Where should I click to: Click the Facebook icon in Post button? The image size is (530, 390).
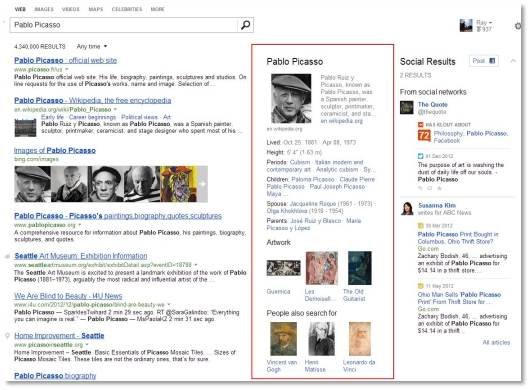click(x=492, y=61)
